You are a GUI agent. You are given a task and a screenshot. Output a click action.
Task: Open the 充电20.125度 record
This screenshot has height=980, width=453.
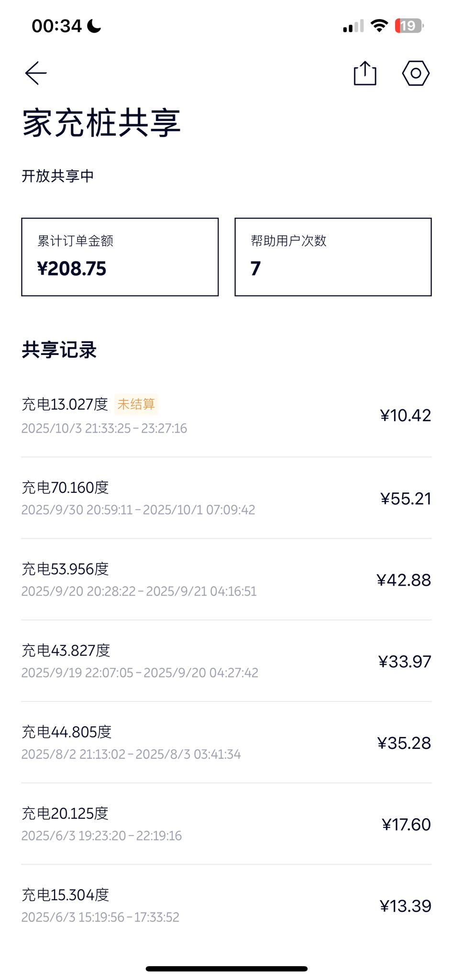point(226,824)
